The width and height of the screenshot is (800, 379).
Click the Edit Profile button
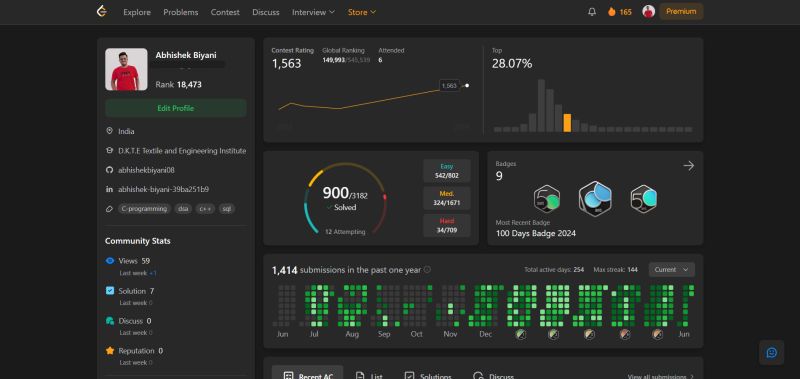tap(176, 108)
